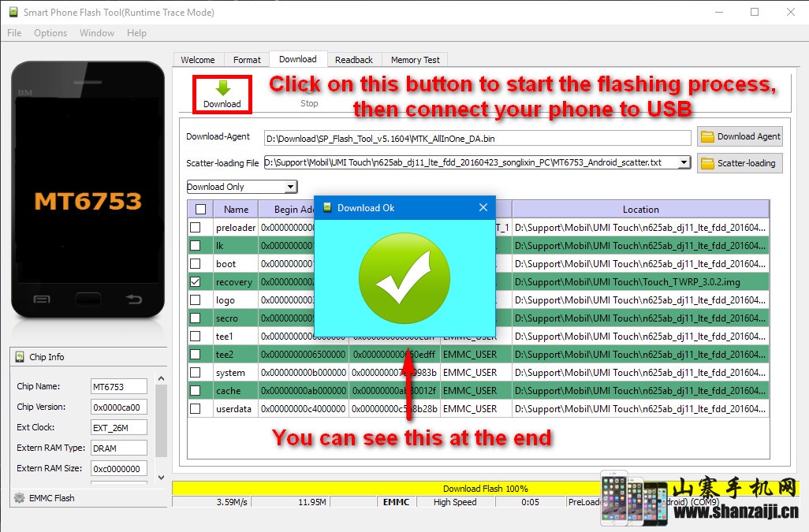Switch to the Format tab

247,60
